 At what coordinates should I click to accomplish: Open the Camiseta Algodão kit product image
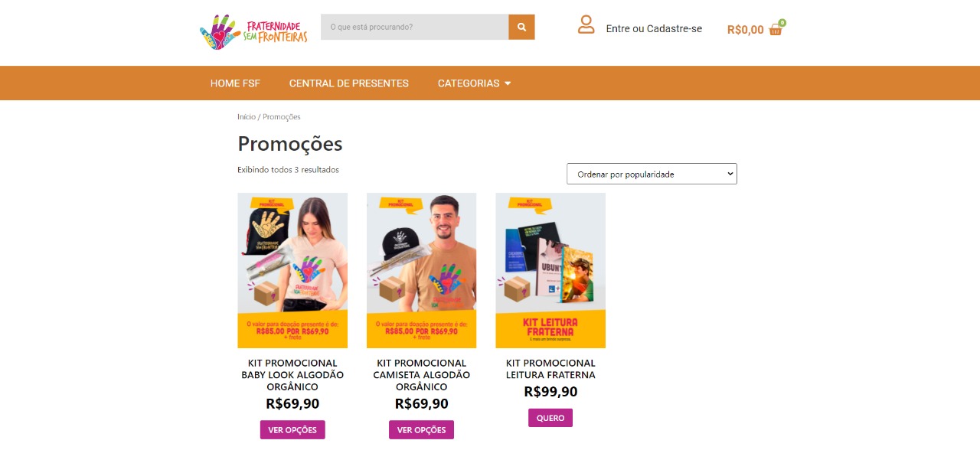pos(421,271)
